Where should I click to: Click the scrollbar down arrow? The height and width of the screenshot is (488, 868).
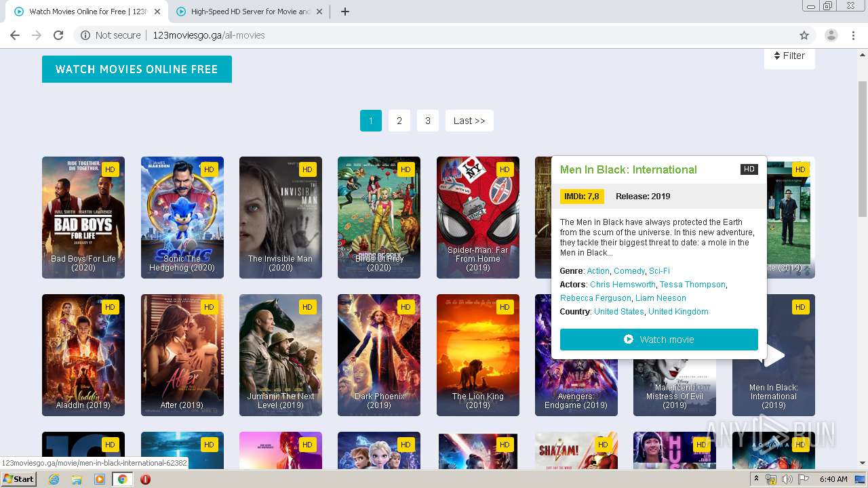click(x=863, y=463)
